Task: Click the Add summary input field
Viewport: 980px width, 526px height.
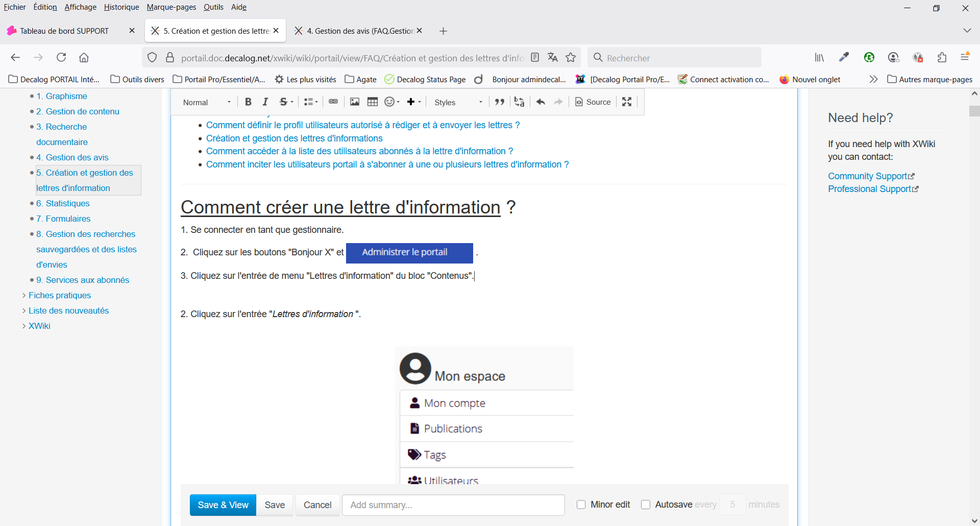Action: click(x=453, y=505)
